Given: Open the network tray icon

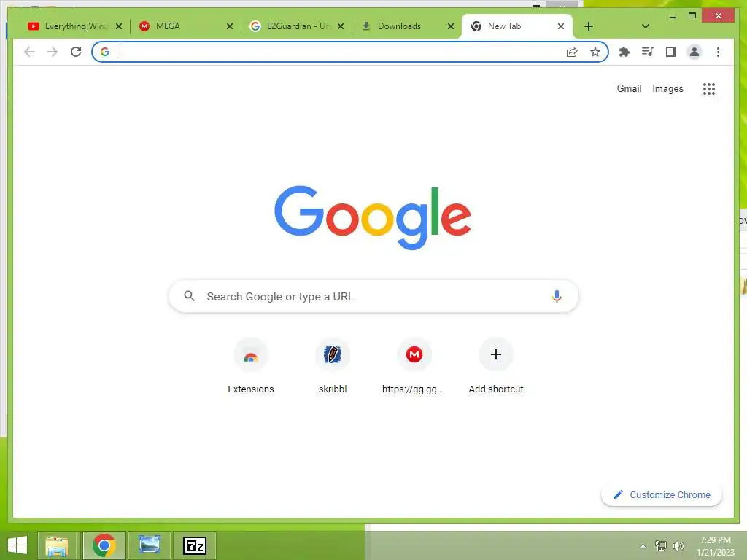Looking at the screenshot, I should [x=661, y=545].
